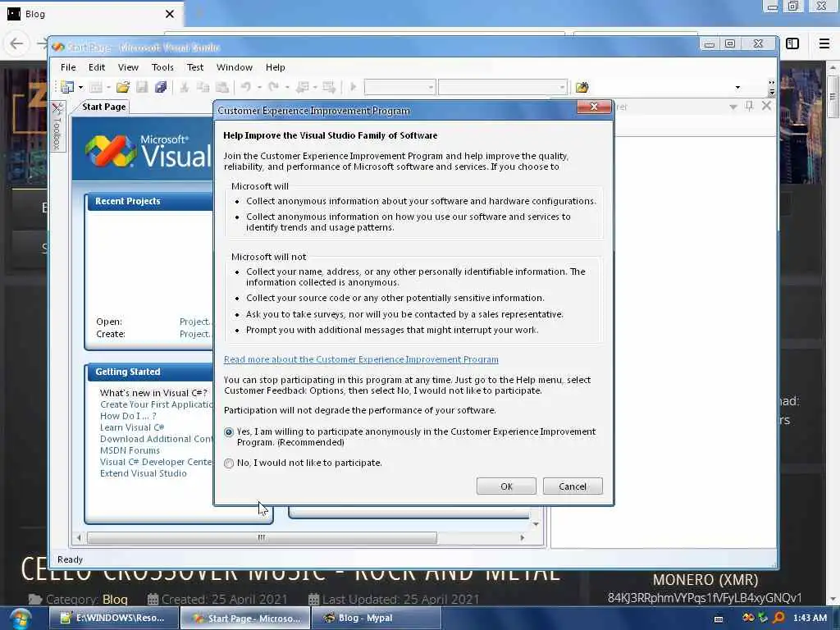Click the Add New Item toolbar icon
Viewport: 840px width, 630px height.
(x=96, y=87)
